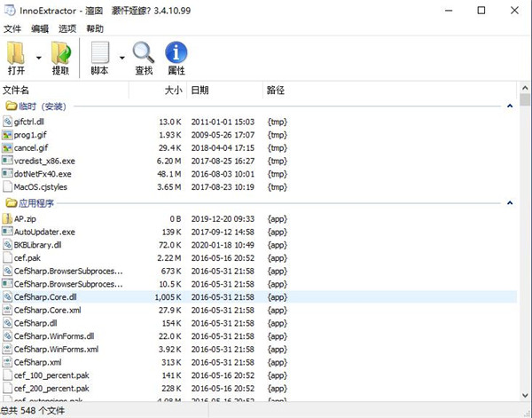Click the Find (查找) magnifier icon

pyautogui.click(x=143, y=52)
